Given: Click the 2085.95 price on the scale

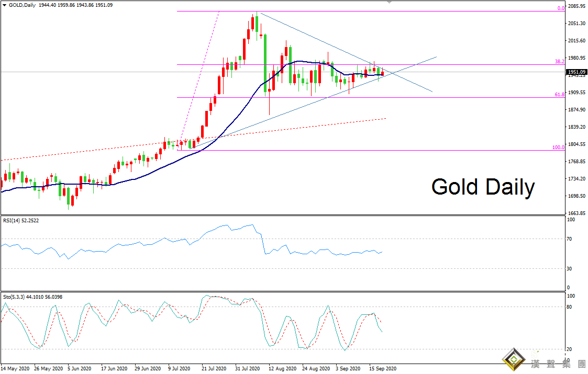Looking at the screenshot, I should pyautogui.click(x=576, y=6).
